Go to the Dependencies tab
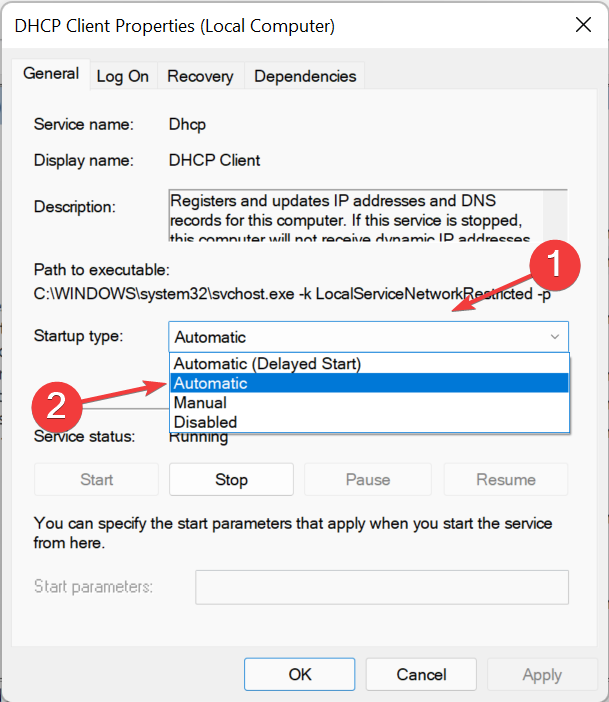The width and height of the screenshot is (609, 702). (x=305, y=76)
